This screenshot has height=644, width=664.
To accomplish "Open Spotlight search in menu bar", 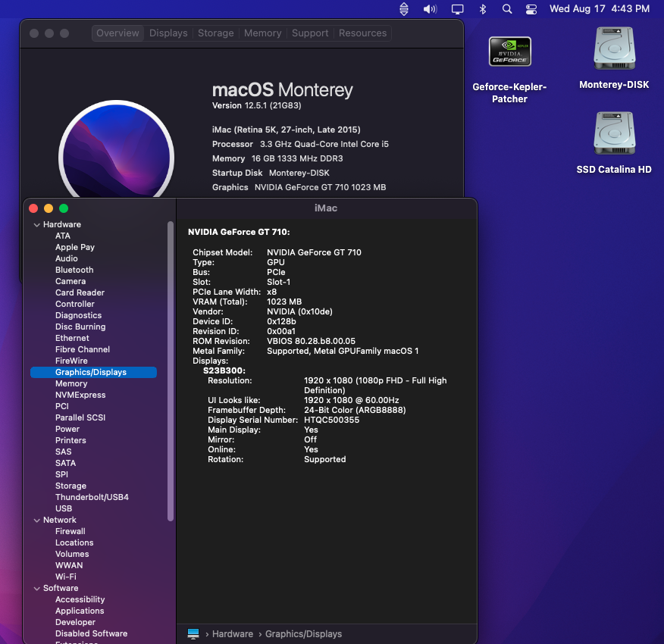I will pos(507,9).
